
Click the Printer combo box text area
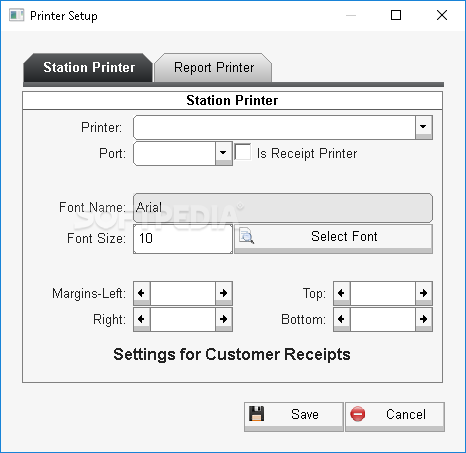coord(274,127)
